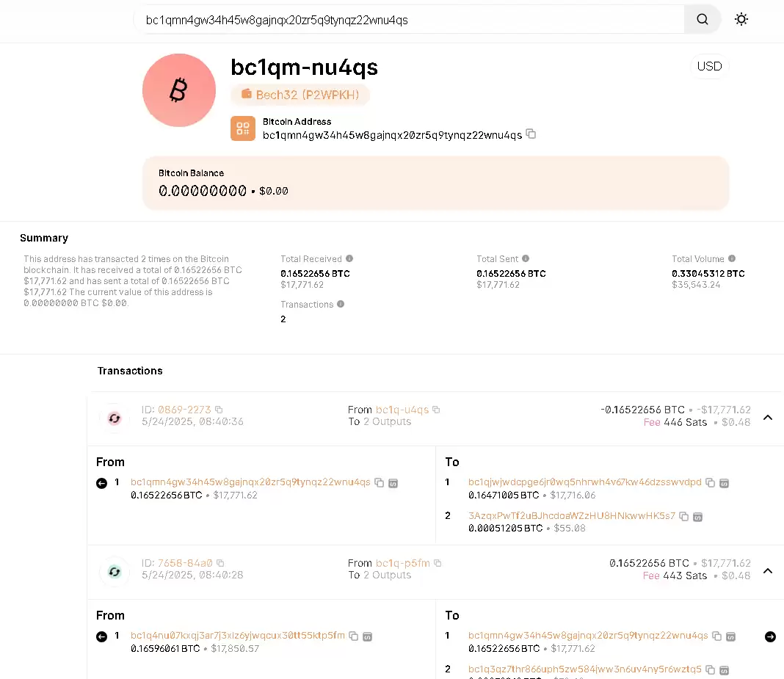Screen dimensions: 784x679
Task: Open output address bc1qjwjwdcpge6jr0wq5nhrwh4v67kw46dzsswvdpd
Action: (584, 482)
